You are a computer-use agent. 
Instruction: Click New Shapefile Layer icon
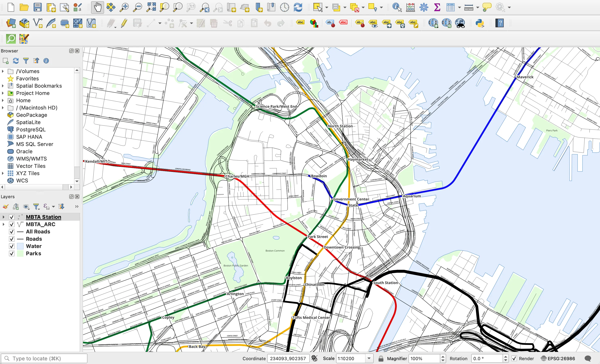37,23
